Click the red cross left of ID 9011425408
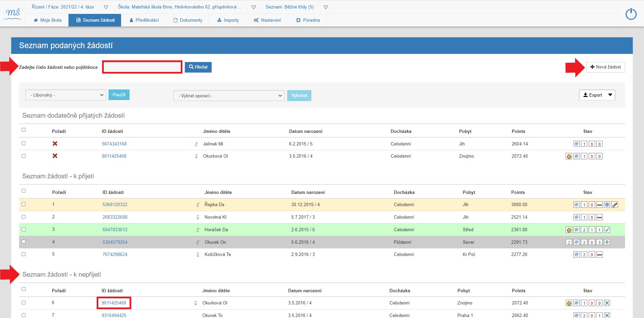This screenshot has height=318, width=644. (55, 156)
